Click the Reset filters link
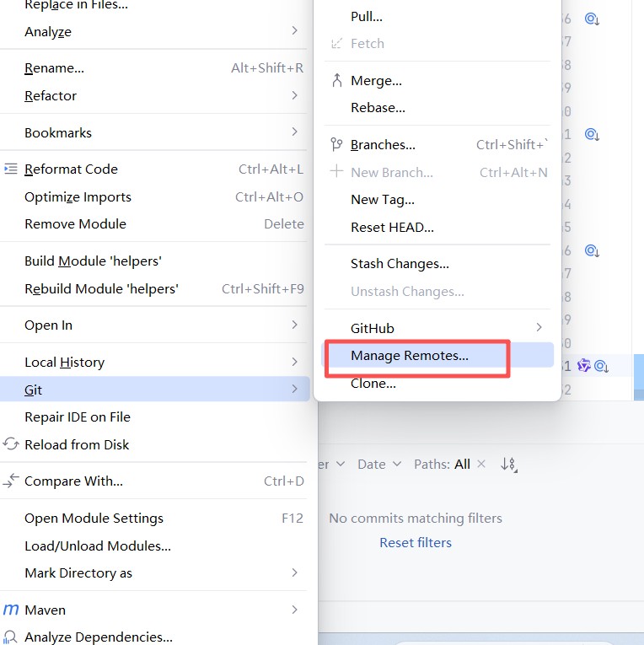The width and height of the screenshot is (644, 645). (x=416, y=543)
